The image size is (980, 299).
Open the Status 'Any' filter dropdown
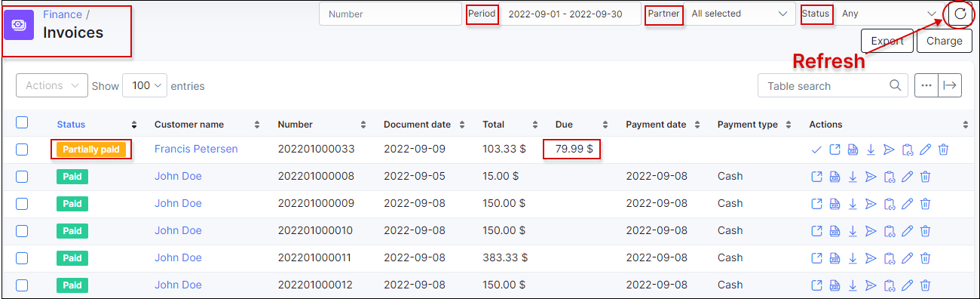coord(889,14)
